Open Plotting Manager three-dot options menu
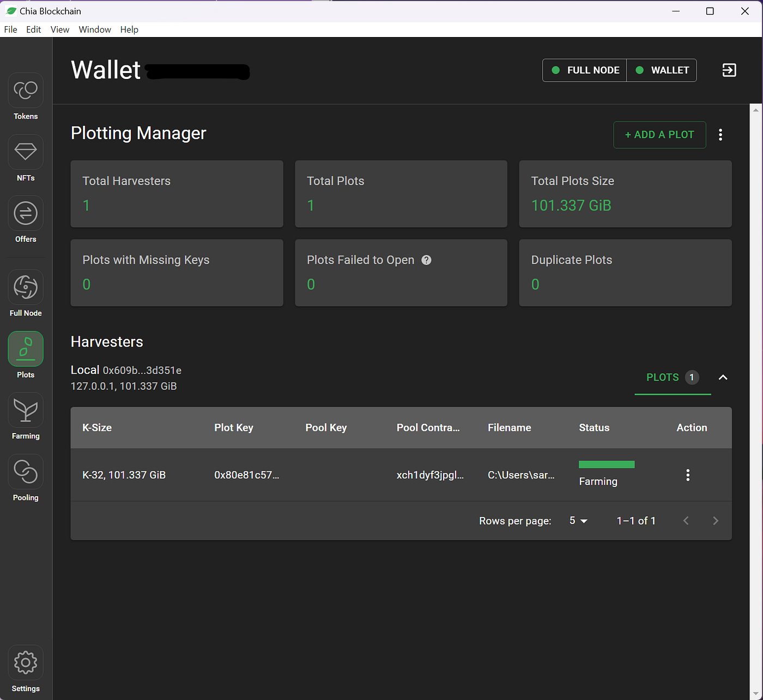Screen dimensions: 763x700 coord(720,135)
